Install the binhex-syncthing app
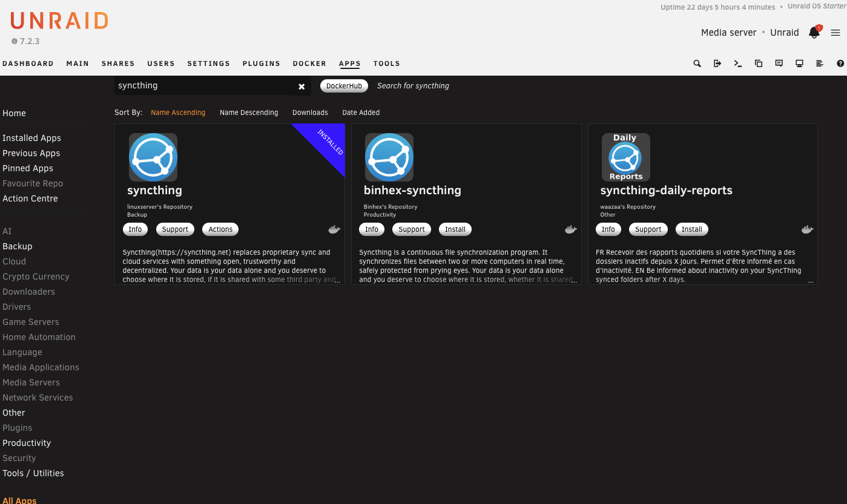 (x=455, y=229)
